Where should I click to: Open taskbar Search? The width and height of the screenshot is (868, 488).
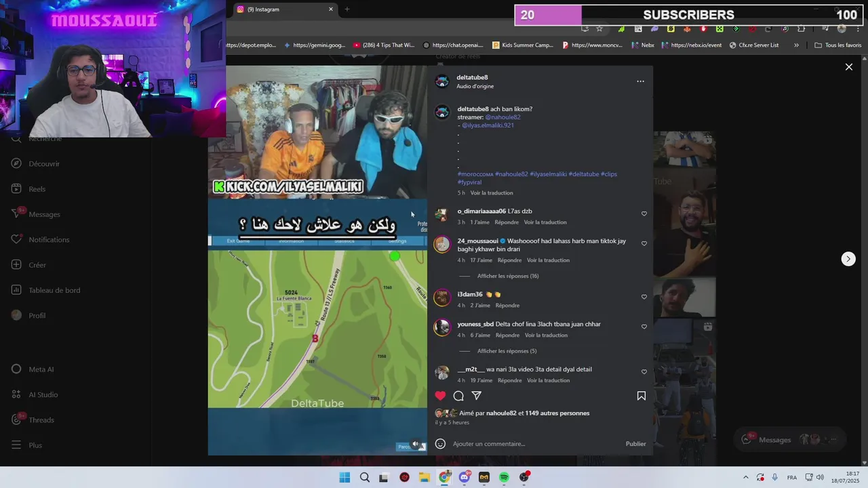point(365,478)
